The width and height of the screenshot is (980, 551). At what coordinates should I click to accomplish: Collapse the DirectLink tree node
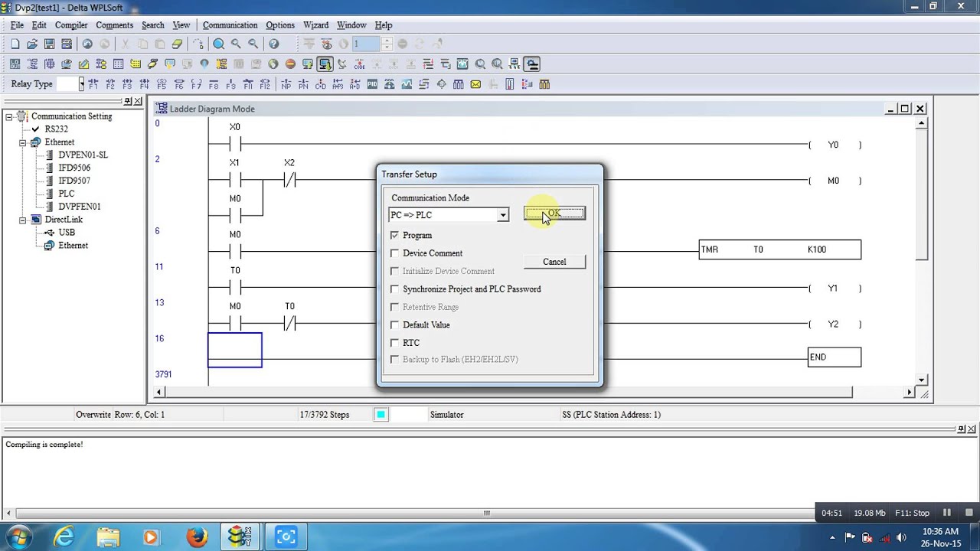[x=22, y=220]
